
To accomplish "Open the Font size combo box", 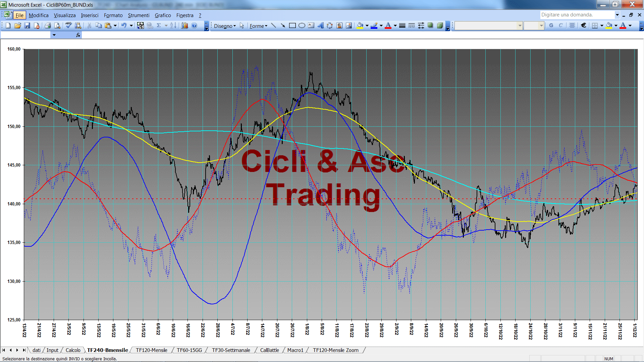I will click(534, 25).
